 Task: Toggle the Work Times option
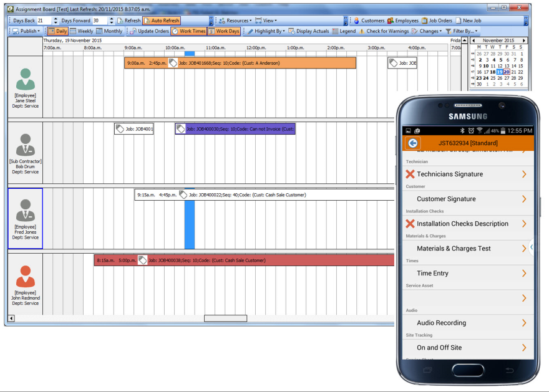pos(188,31)
